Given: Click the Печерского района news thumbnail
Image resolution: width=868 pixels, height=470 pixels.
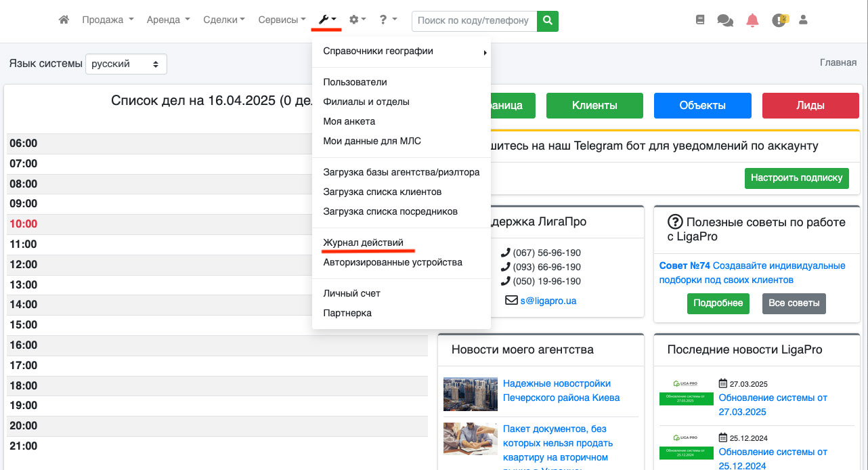Looking at the screenshot, I should (469, 394).
